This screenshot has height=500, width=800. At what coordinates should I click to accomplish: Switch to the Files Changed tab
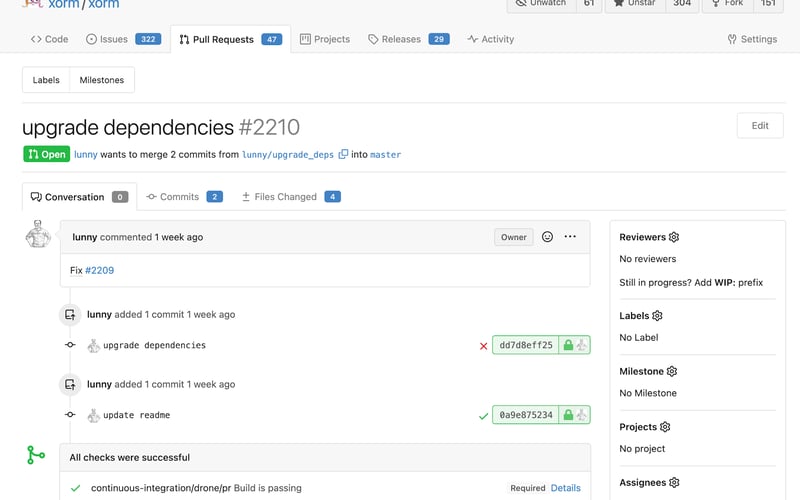[291, 197]
